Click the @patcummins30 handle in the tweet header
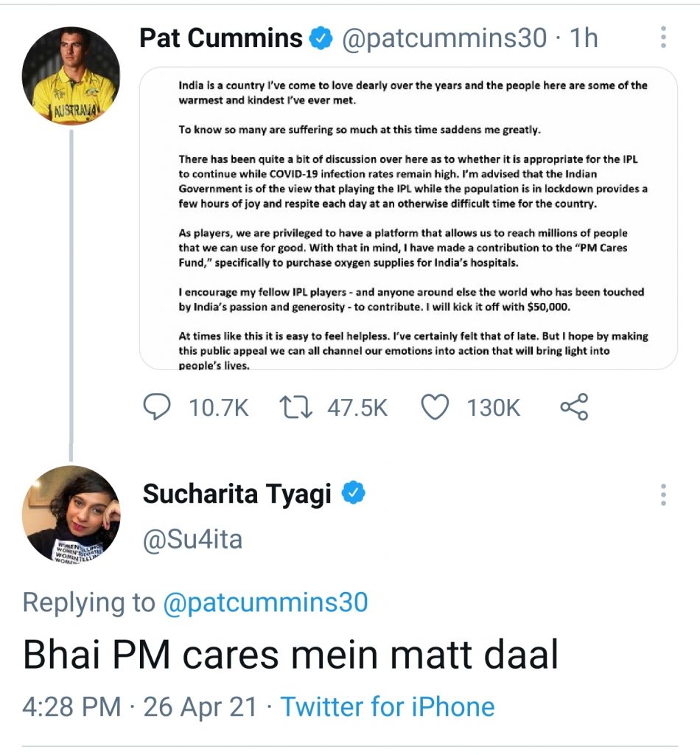700x755 pixels. 444,38
